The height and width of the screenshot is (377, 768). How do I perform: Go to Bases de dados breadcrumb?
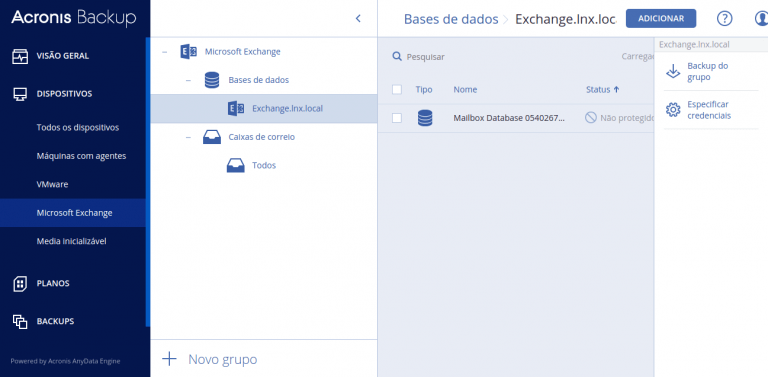tap(451, 19)
